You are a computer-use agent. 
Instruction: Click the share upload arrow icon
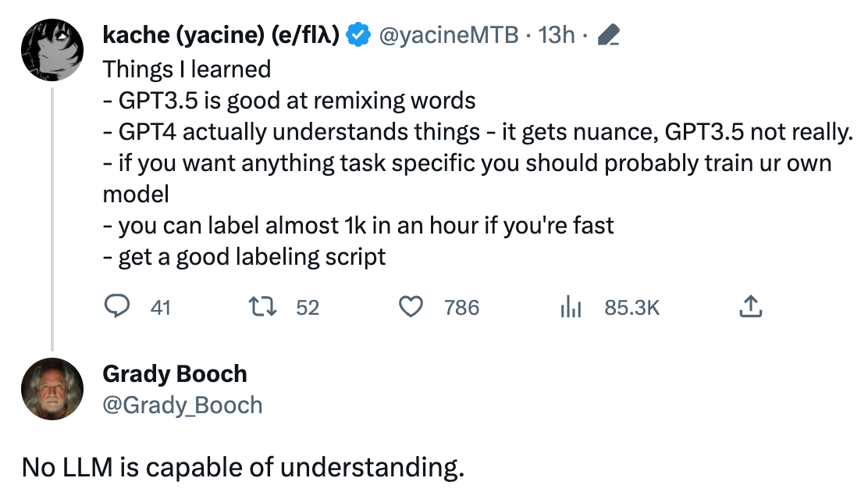(751, 306)
